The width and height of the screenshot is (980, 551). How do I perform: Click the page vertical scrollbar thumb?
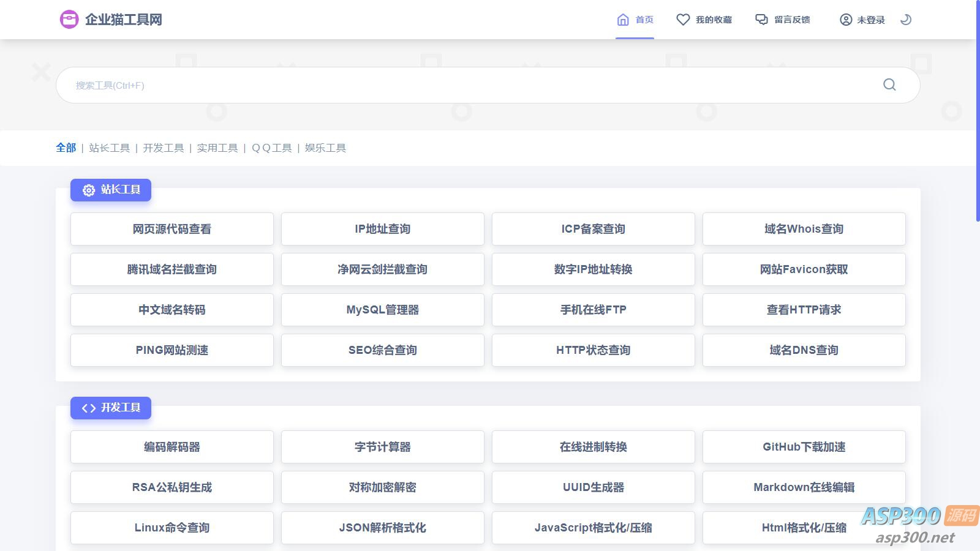978,110
